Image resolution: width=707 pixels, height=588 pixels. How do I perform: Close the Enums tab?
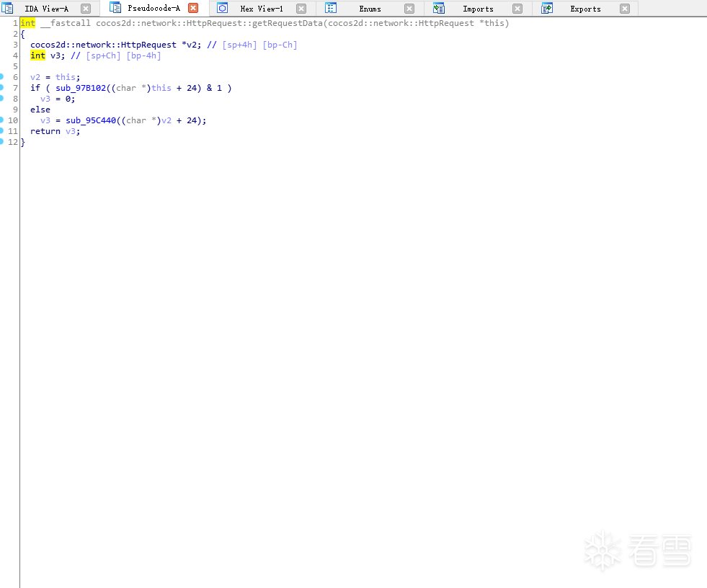[x=409, y=9]
